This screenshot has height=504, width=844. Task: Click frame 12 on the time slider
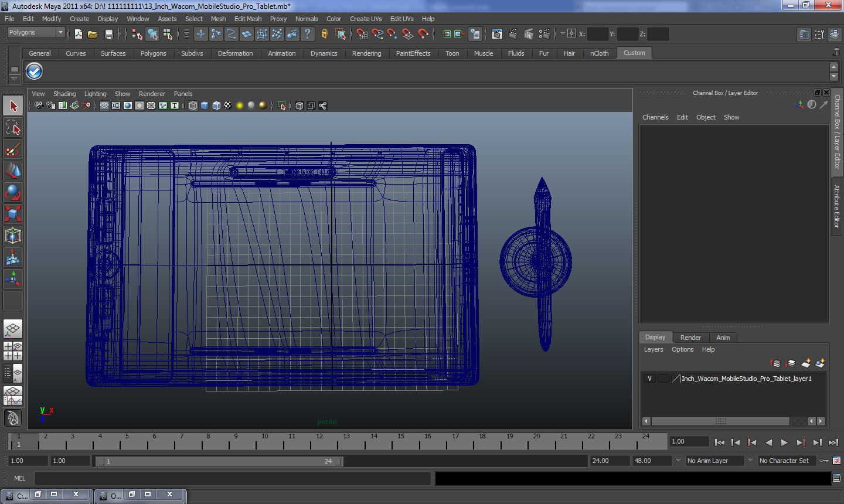click(x=318, y=441)
